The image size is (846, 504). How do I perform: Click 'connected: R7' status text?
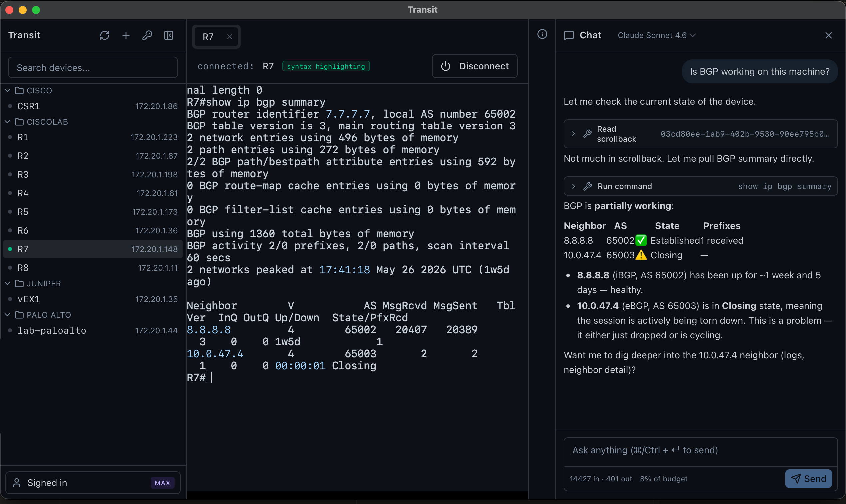tap(235, 66)
